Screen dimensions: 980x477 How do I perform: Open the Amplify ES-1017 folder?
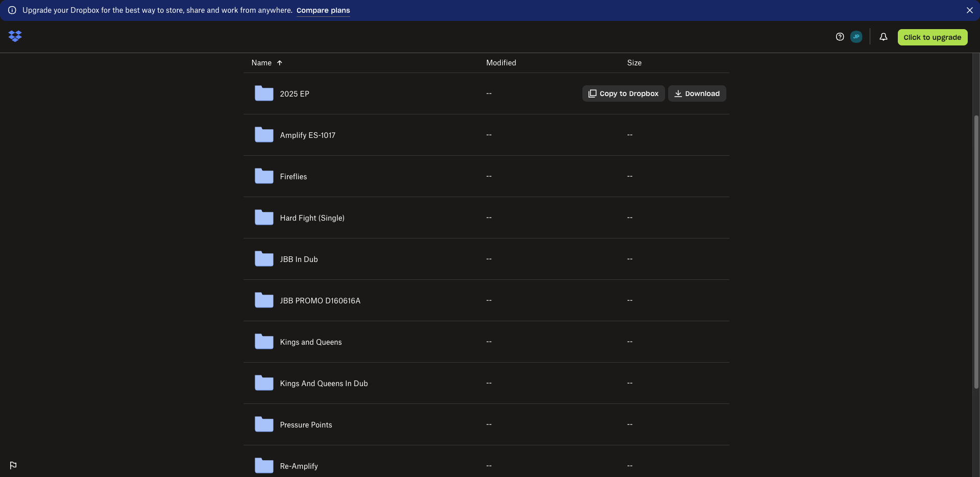tap(307, 135)
